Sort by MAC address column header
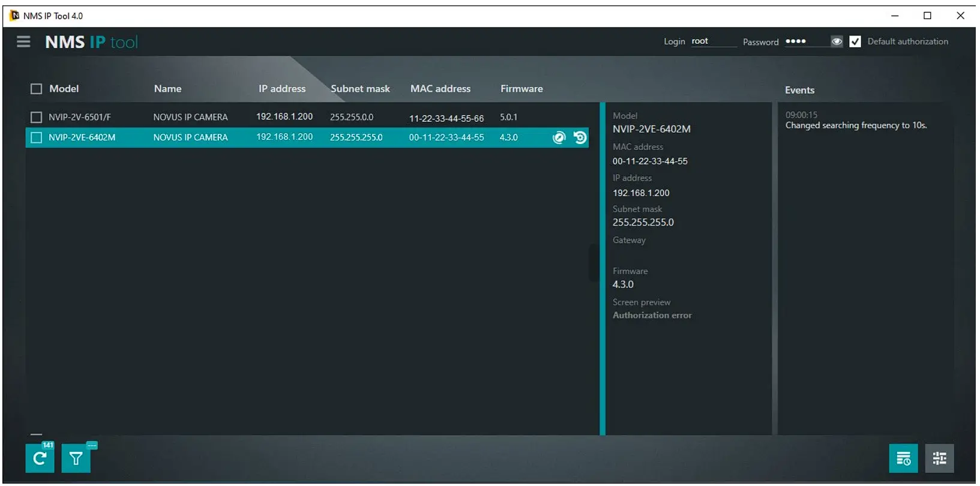The width and height of the screenshot is (980, 486). (x=440, y=89)
